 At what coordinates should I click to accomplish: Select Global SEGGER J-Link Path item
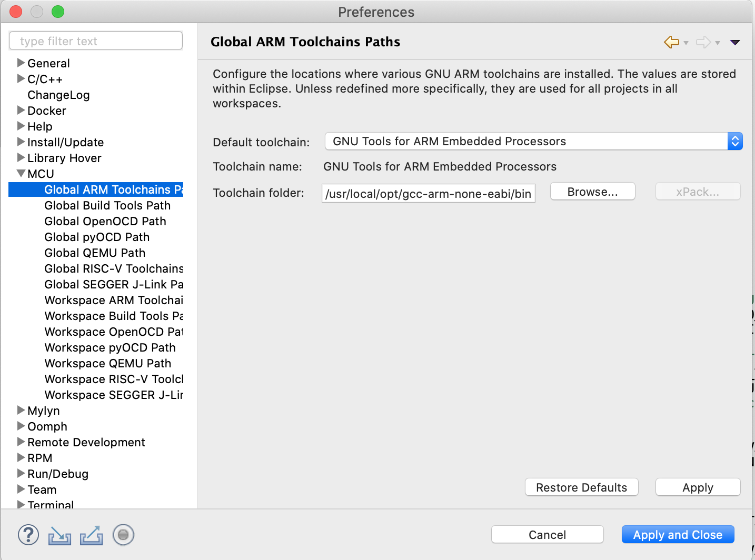pyautogui.click(x=114, y=284)
